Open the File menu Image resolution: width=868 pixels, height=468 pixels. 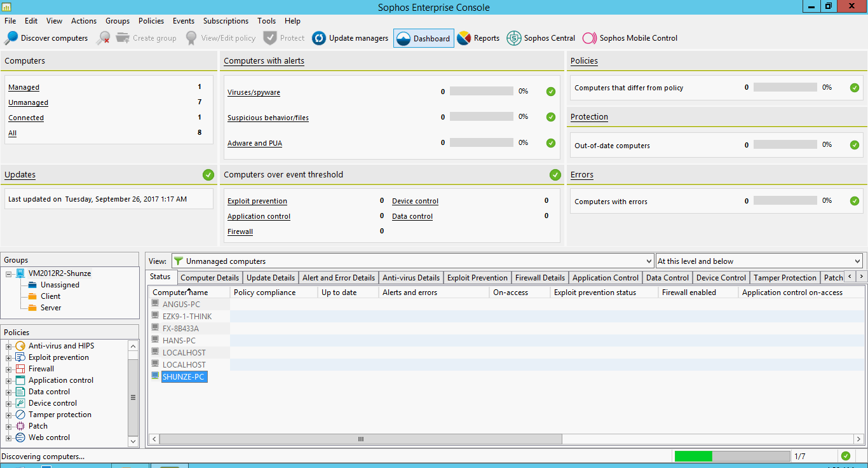10,21
